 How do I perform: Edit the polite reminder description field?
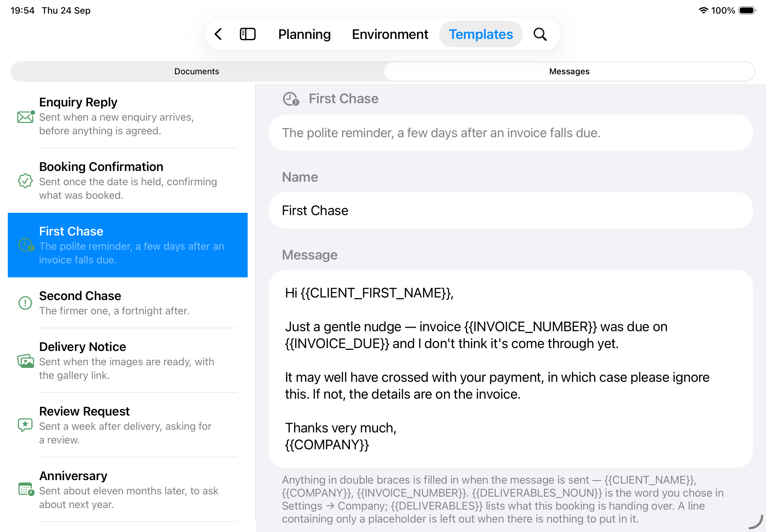[x=511, y=133]
